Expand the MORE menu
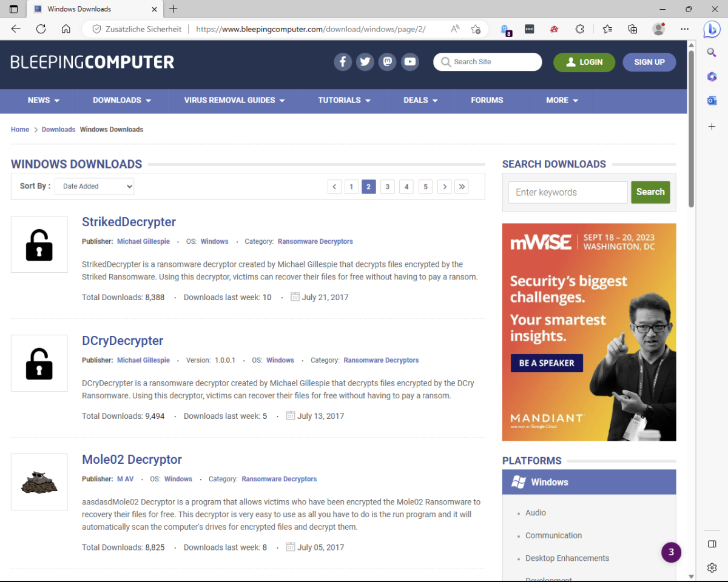The height and width of the screenshot is (582, 728). [562, 101]
